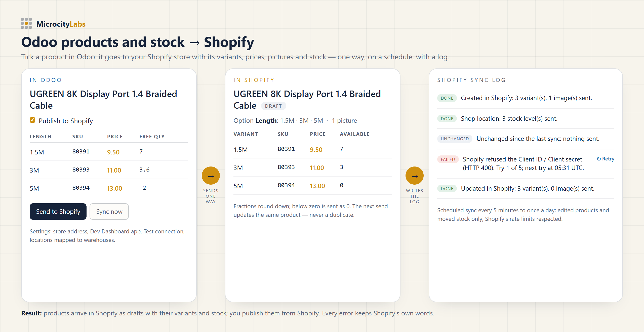Click the Result summary line at bottom
The width and height of the screenshot is (644, 332).
click(228, 313)
